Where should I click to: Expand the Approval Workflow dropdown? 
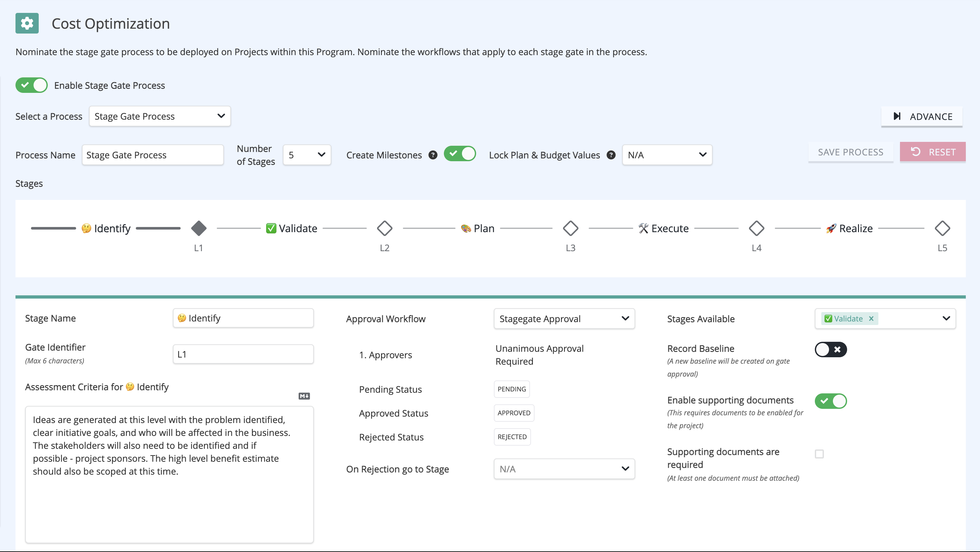pyautogui.click(x=564, y=319)
